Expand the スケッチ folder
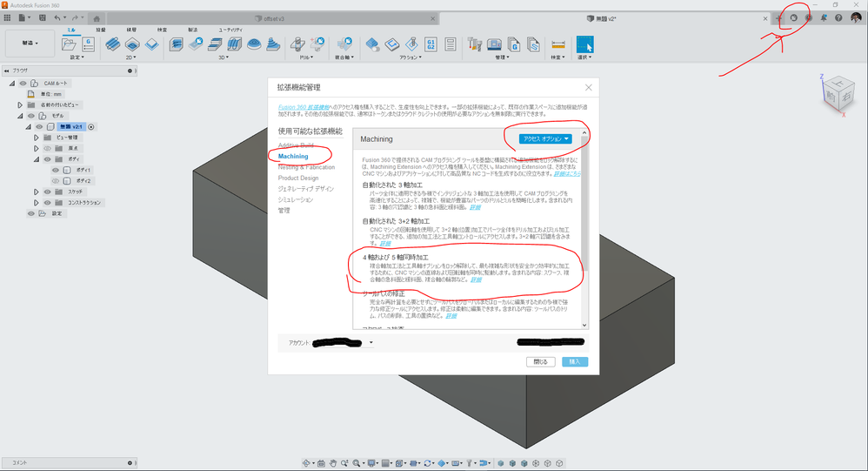The width and height of the screenshot is (868, 471). click(36, 192)
